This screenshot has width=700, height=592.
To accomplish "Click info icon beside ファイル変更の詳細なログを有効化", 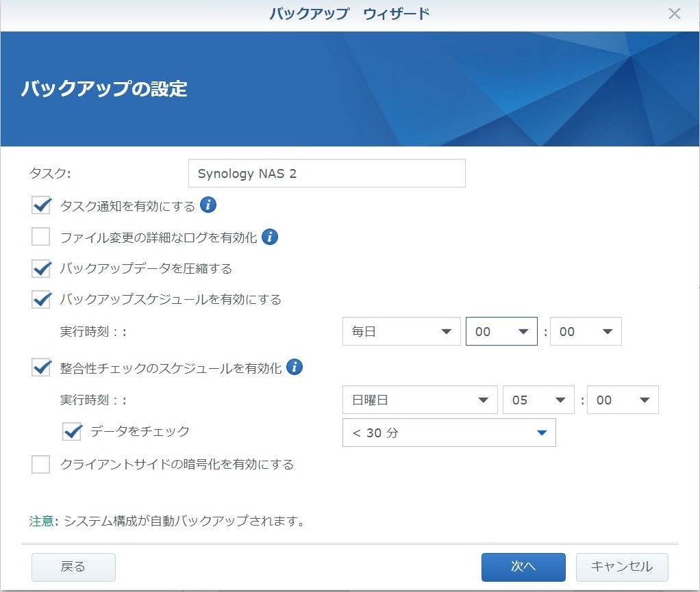I will click(x=270, y=237).
